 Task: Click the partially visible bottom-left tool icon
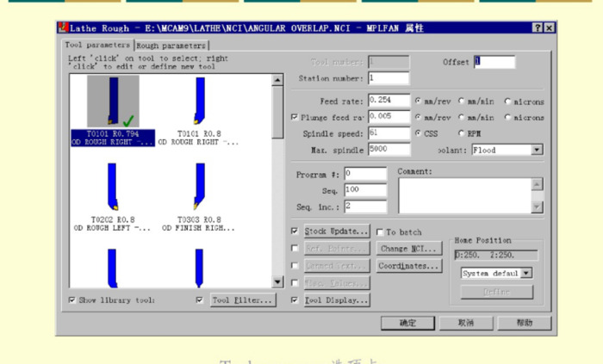tap(112, 268)
